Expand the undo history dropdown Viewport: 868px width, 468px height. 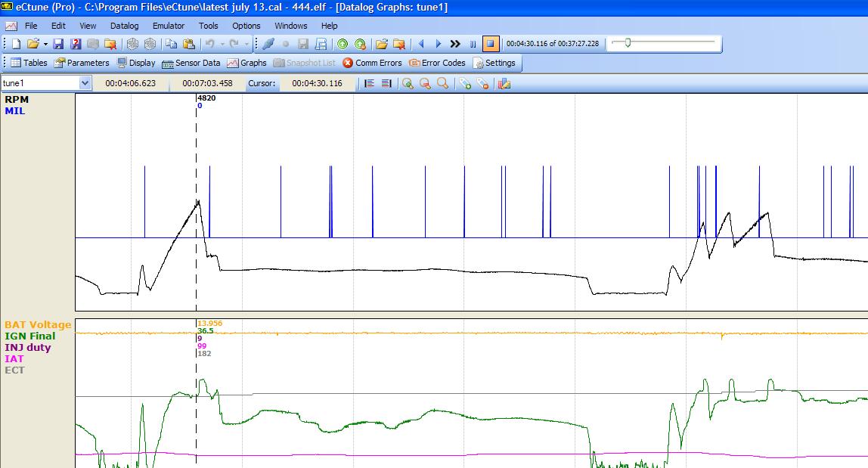(222, 44)
